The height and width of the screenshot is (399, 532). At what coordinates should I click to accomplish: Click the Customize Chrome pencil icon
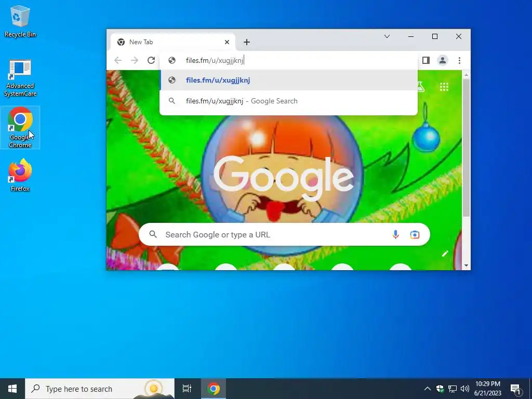click(x=445, y=254)
